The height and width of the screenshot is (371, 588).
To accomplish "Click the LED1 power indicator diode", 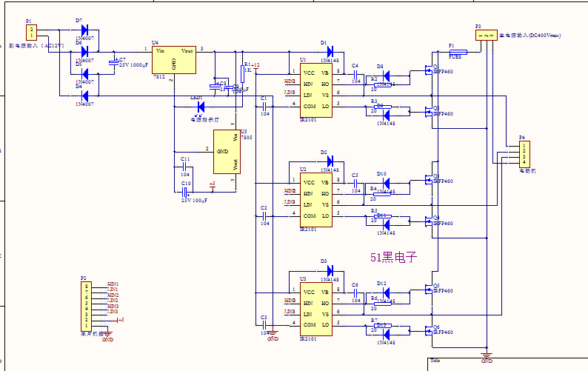I will coord(201,107).
